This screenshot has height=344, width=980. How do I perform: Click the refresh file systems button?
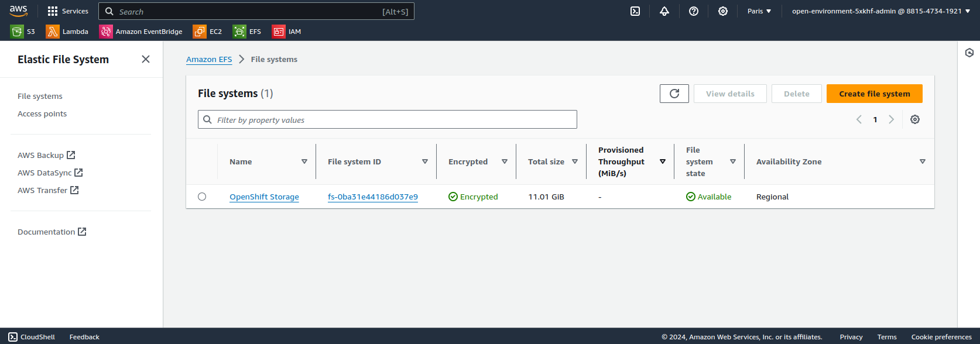(x=674, y=94)
